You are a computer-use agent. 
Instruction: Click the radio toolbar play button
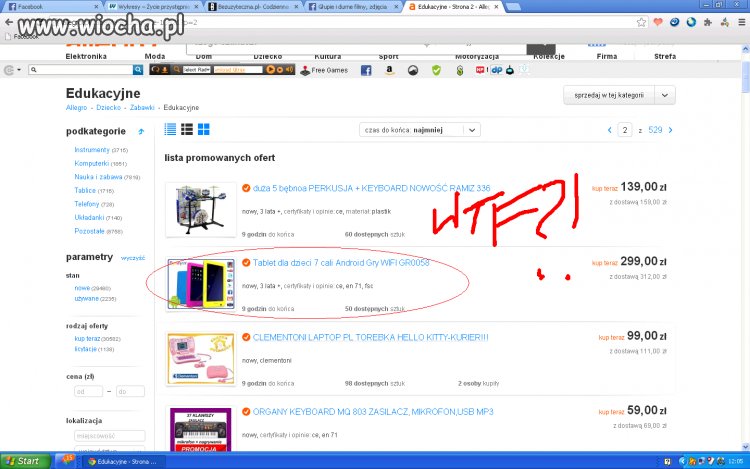point(270,70)
